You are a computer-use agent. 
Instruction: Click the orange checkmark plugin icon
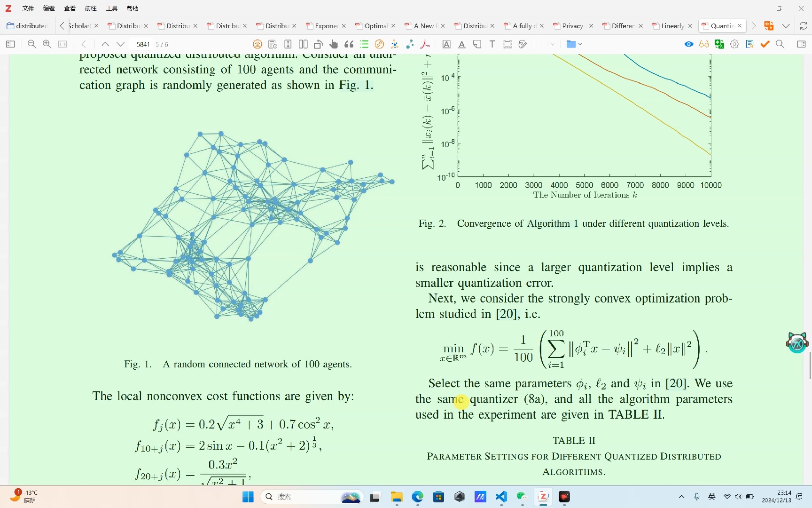[x=765, y=44]
